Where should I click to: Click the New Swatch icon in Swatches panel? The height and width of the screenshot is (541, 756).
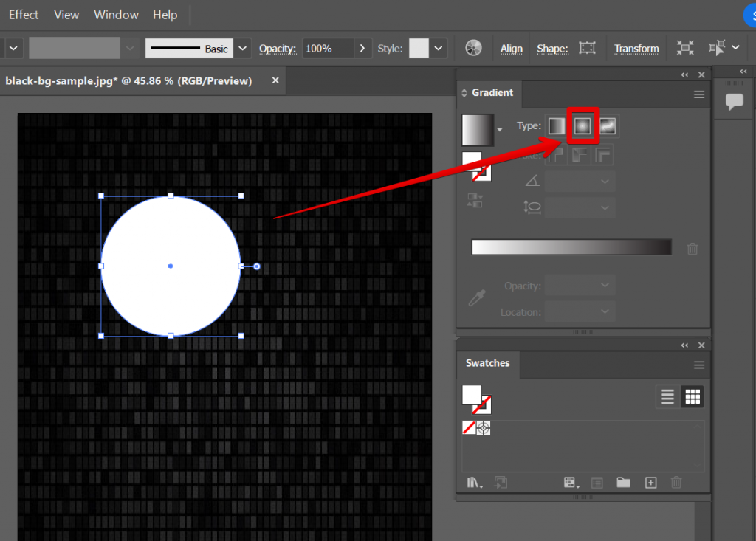[x=651, y=483]
